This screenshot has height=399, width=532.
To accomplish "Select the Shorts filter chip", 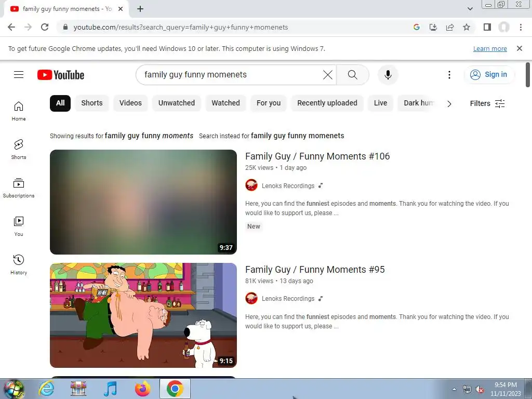I will tap(92, 103).
